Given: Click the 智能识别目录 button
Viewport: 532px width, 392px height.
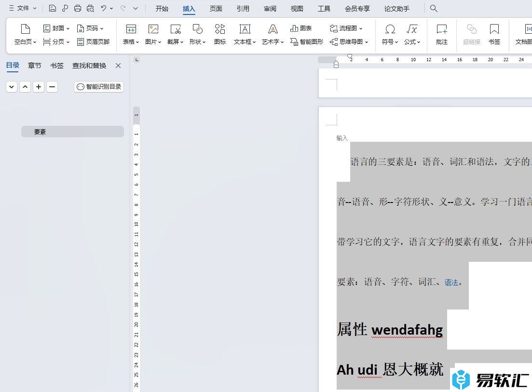Looking at the screenshot, I should pyautogui.click(x=99, y=87).
